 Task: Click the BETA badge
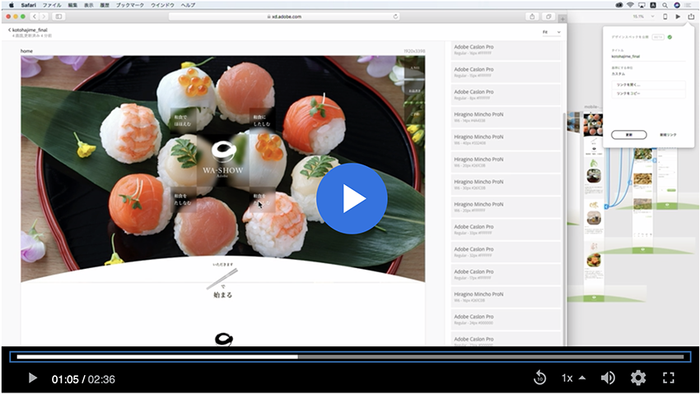click(x=658, y=37)
